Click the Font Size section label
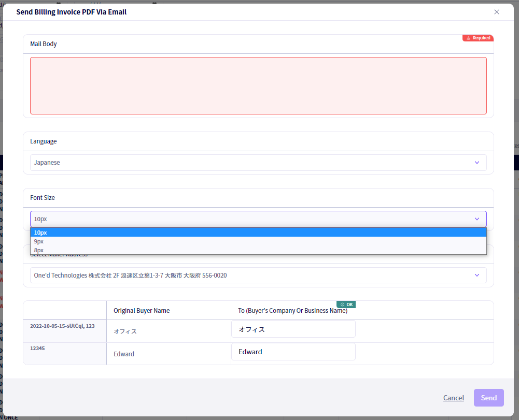 click(x=43, y=198)
